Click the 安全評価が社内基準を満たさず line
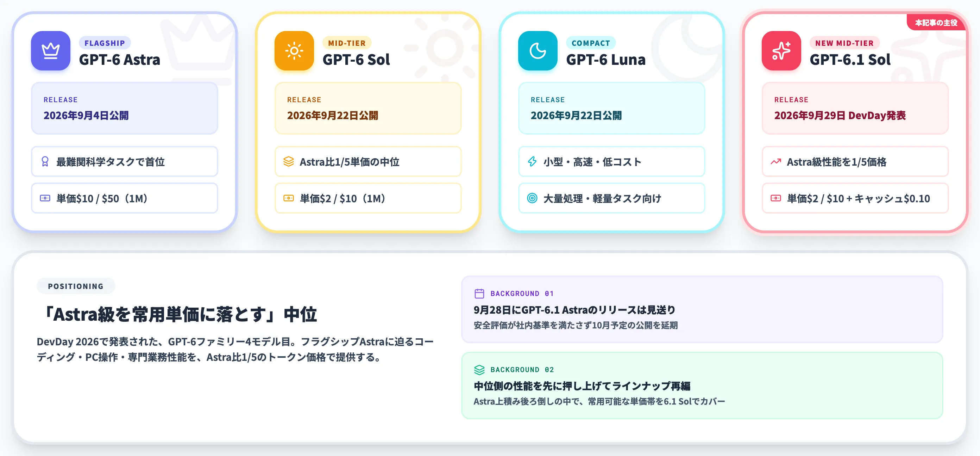 click(576, 325)
